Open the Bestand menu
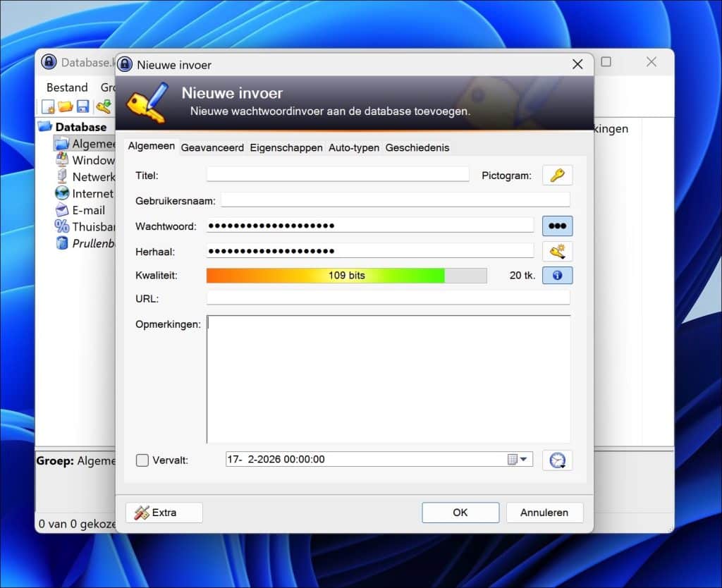 (66, 87)
